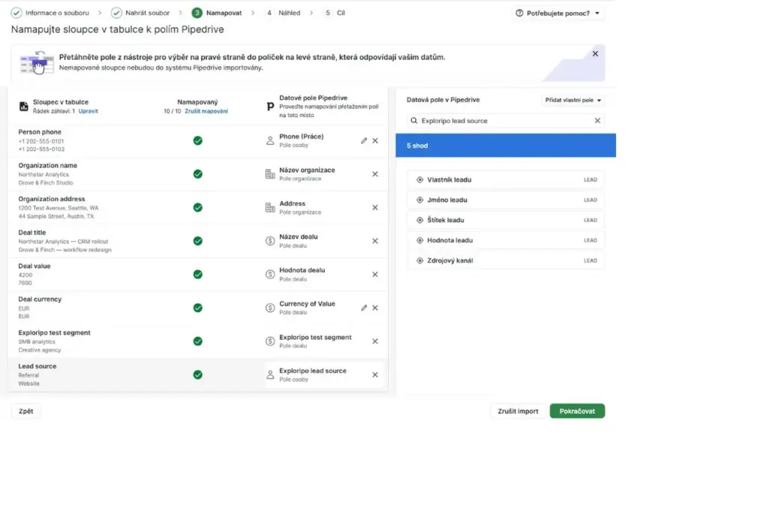Remove Exploripo test segment mapping
The image size is (770, 532).
[375, 341]
